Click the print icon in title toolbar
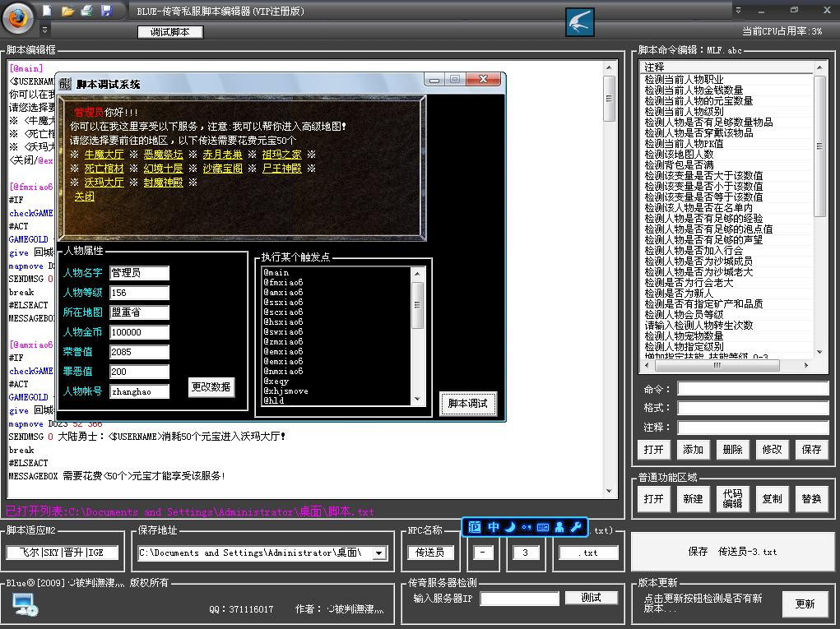This screenshot has height=629, width=840. point(86,11)
